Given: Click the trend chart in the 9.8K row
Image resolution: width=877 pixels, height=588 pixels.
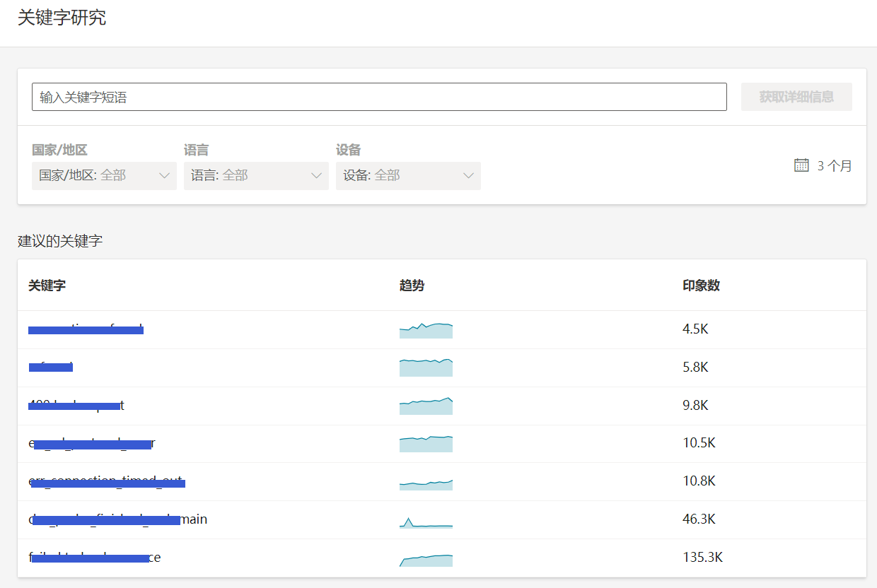Looking at the screenshot, I should [426, 406].
